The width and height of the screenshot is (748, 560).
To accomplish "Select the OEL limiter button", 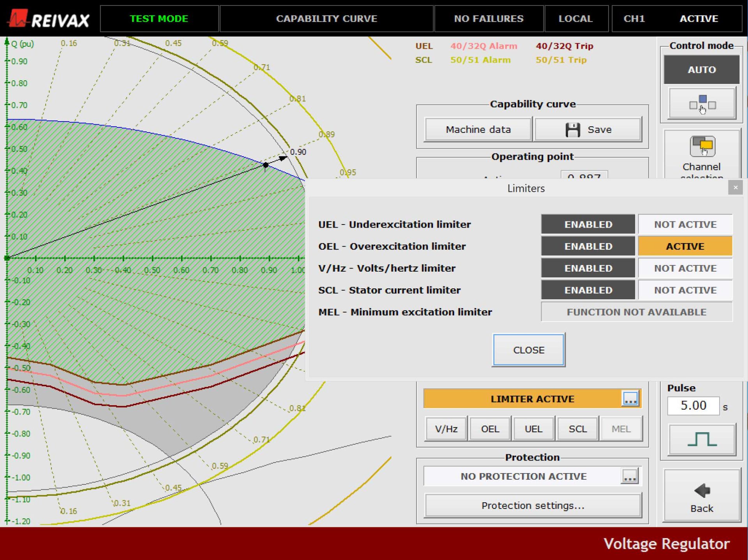I will coord(490,429).
